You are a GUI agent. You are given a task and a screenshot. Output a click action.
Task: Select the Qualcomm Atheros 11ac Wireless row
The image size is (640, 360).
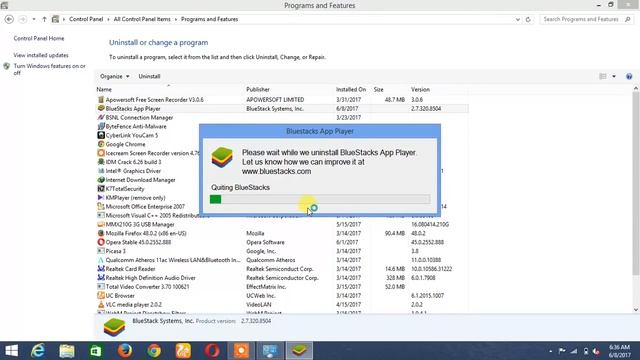(x=282, y=260)
